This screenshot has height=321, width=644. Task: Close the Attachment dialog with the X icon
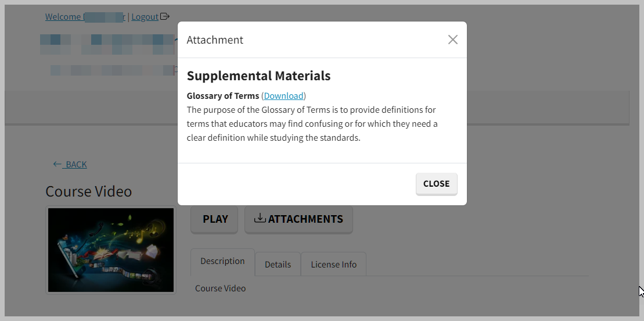[453, 40]
